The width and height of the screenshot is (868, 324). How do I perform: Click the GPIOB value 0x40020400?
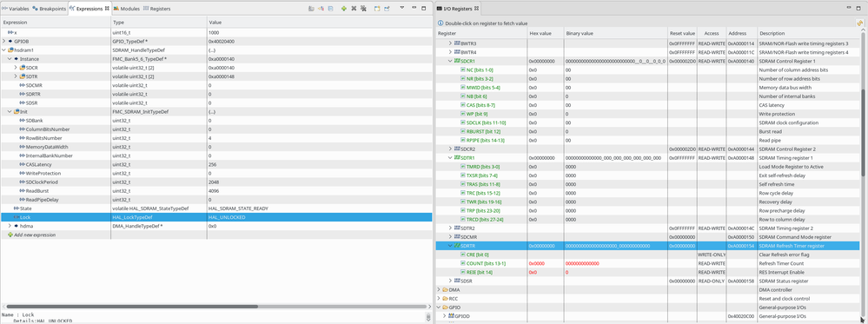click(x=222, y=41)
